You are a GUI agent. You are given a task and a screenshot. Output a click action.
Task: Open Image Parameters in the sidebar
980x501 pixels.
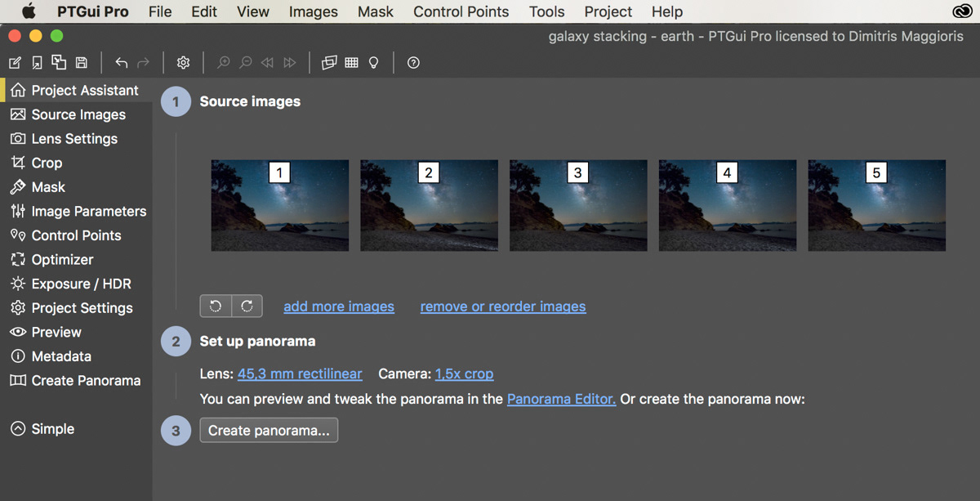[x=76, y=211]
